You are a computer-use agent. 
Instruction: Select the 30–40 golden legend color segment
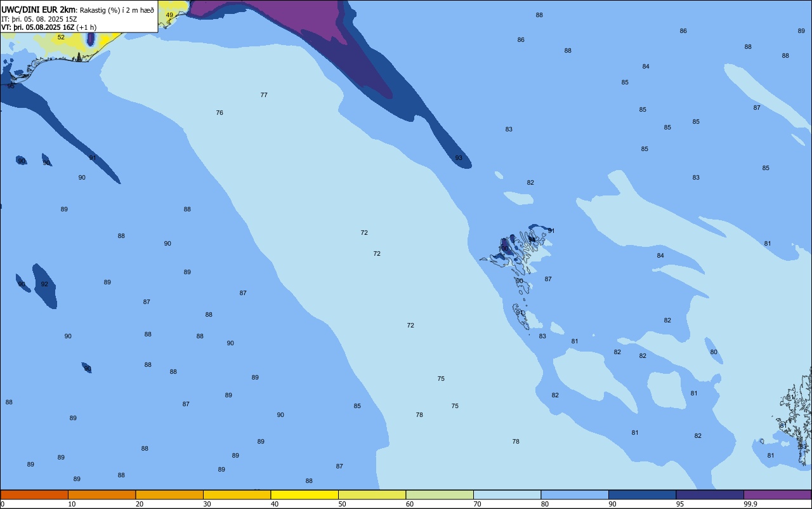coord(237,494)
